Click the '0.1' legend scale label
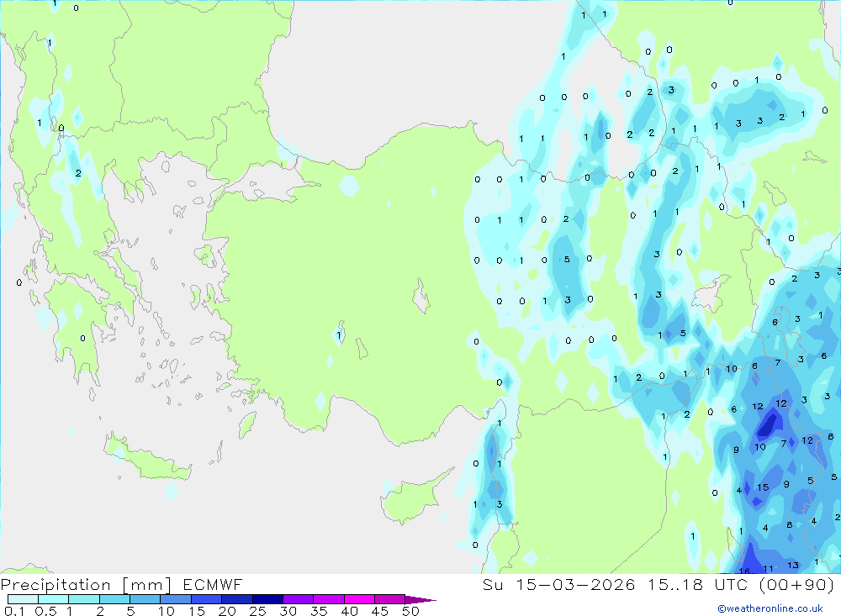 tap(14, 611)
